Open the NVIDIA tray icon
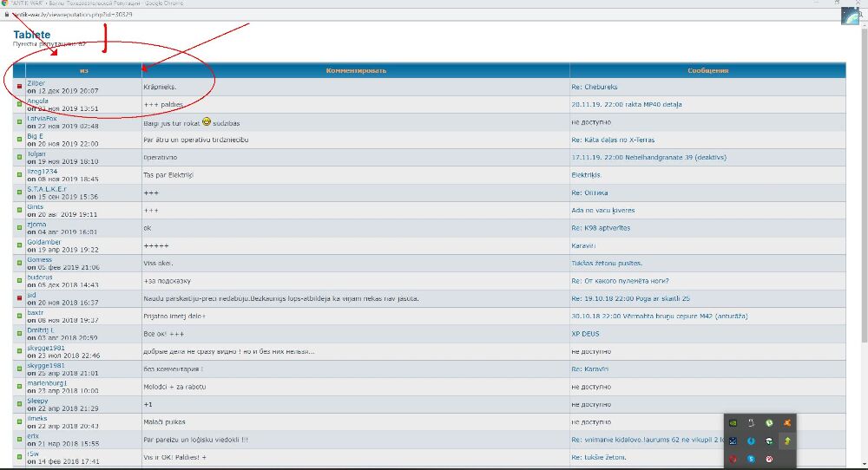 coord(733,423)
